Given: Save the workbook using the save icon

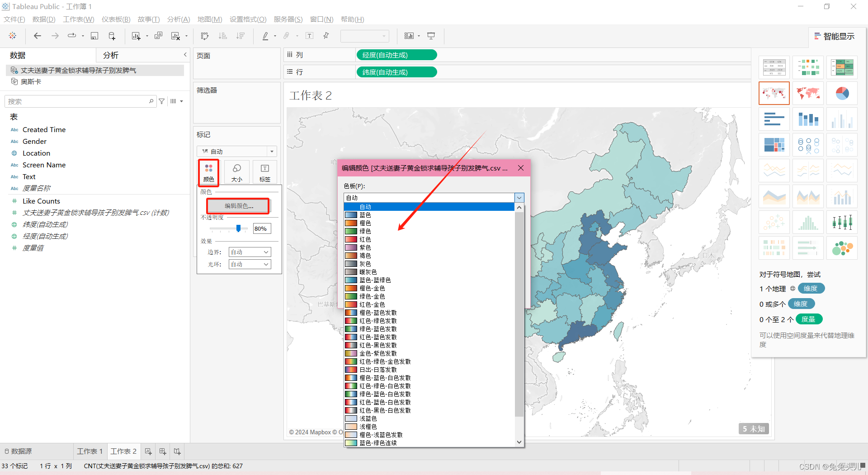Looking at the screenshot, I should pos(94,36).
